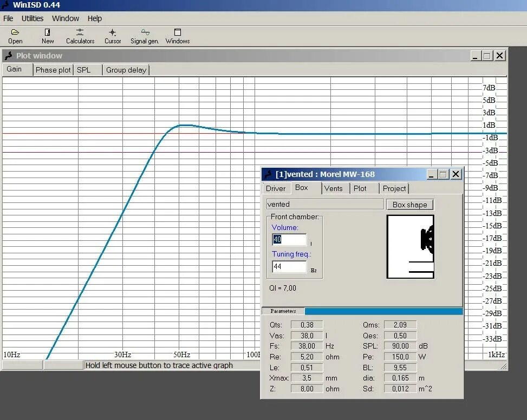Click the 7dB axis label
This screenshot has width=527, height=420.
(489, 88)
